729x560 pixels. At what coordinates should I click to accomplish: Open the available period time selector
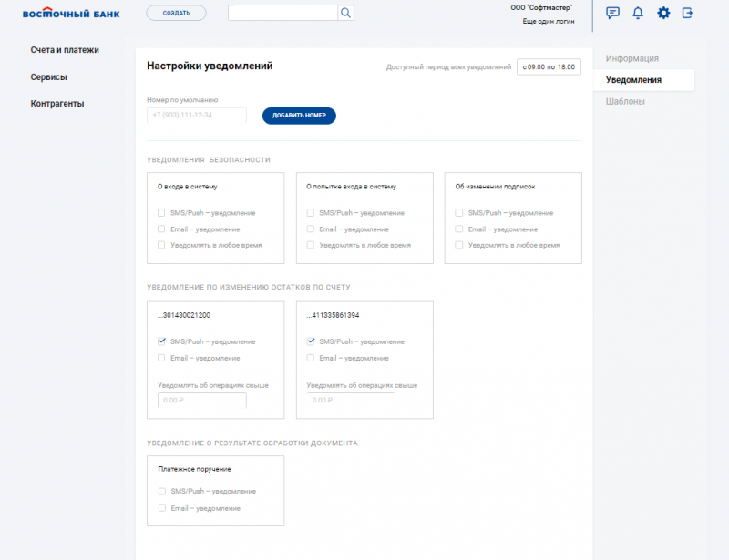549,67
